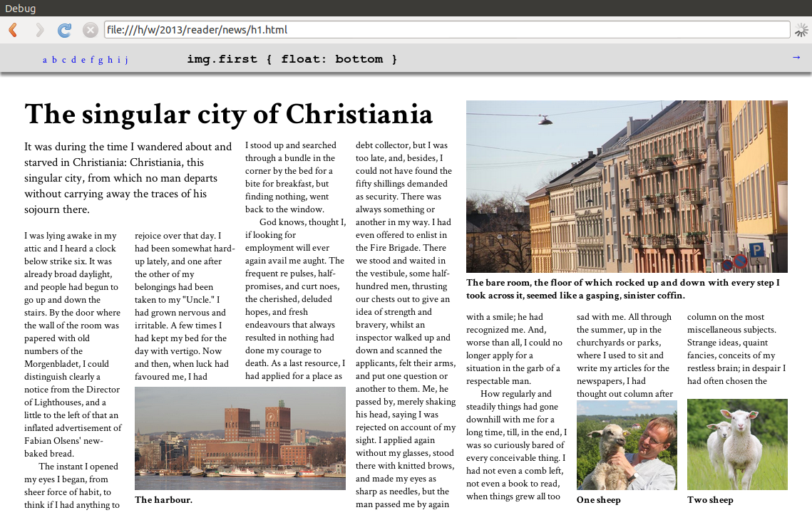The height and width of the screenshot is (515, 812).
Task: Click 'The harbour.' caption
Action: 164,500
